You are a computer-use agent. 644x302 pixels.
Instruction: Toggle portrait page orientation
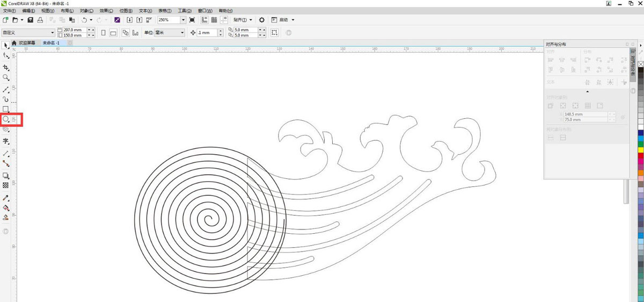(x=104, y=33)
